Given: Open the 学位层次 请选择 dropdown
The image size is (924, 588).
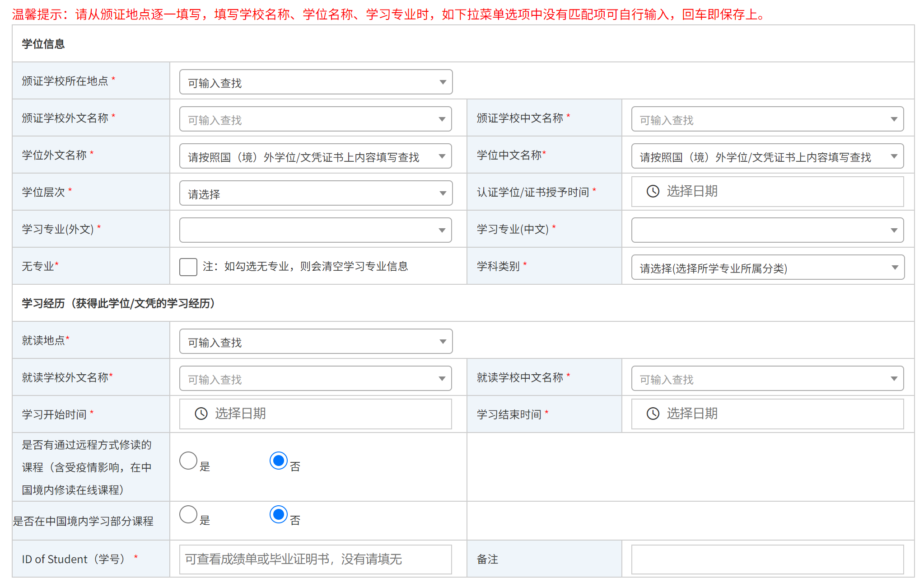Looking at the screenshot, I should [x=316, y=193].
